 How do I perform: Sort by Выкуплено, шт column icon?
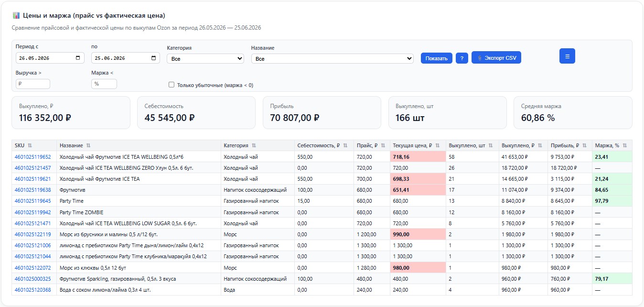(491, 145)
